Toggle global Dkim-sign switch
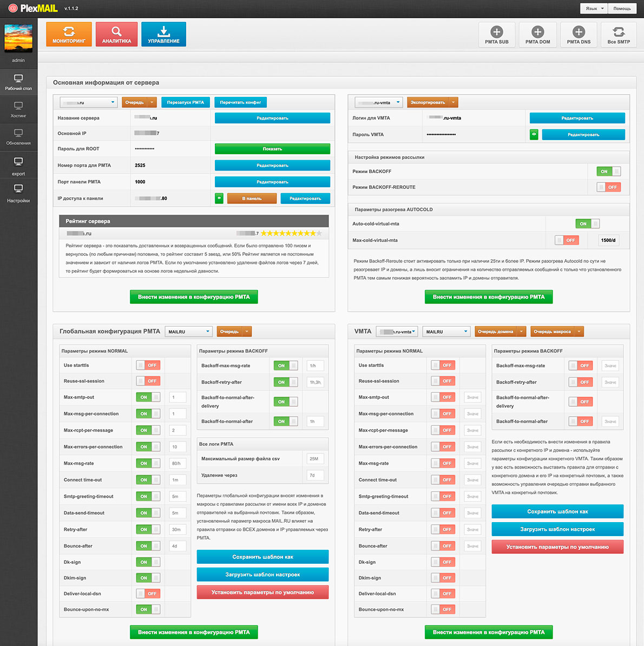Image resolution: width=644 pixels, height=646 pixels. (x=148, y=578)
